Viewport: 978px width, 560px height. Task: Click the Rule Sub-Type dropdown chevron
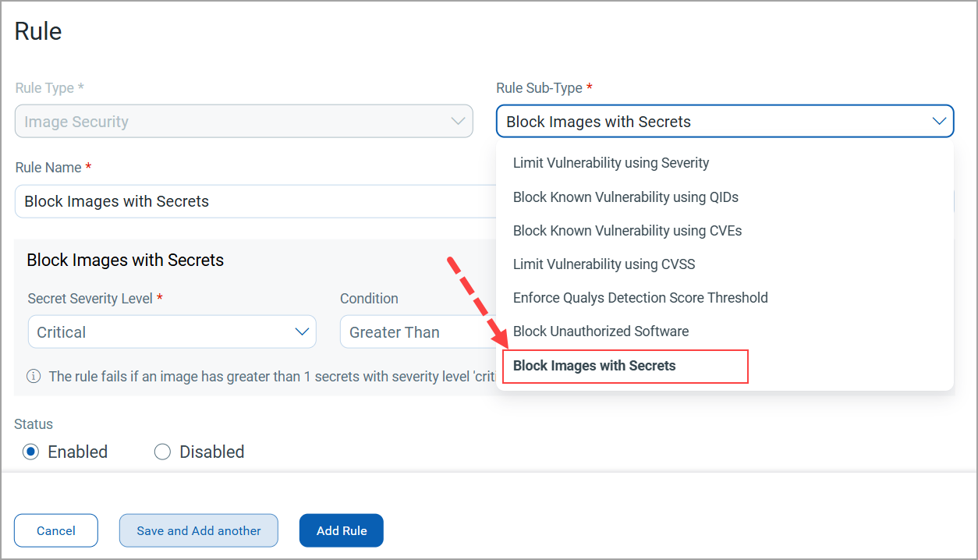coord(939,121)
